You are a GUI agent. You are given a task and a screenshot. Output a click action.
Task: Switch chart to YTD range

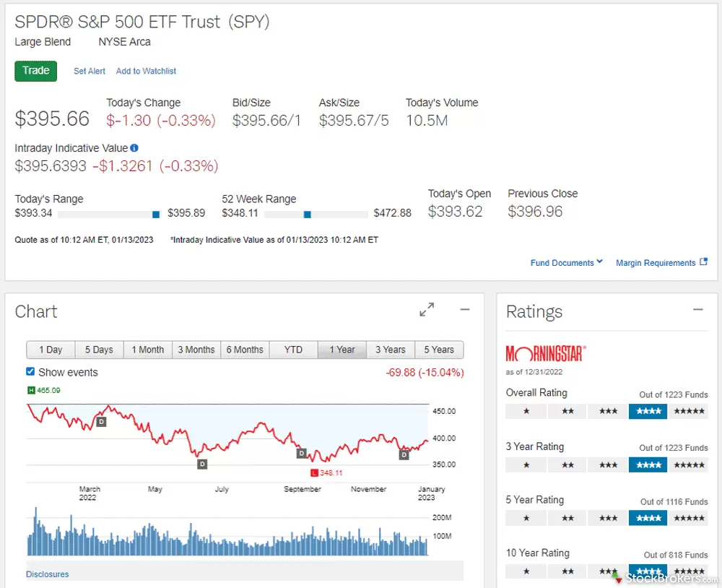pos(293,350)
